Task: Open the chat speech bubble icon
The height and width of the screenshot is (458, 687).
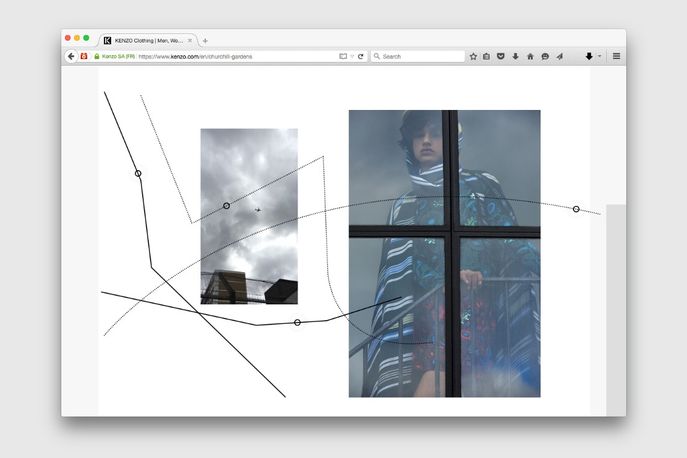Action: [545, 57]
